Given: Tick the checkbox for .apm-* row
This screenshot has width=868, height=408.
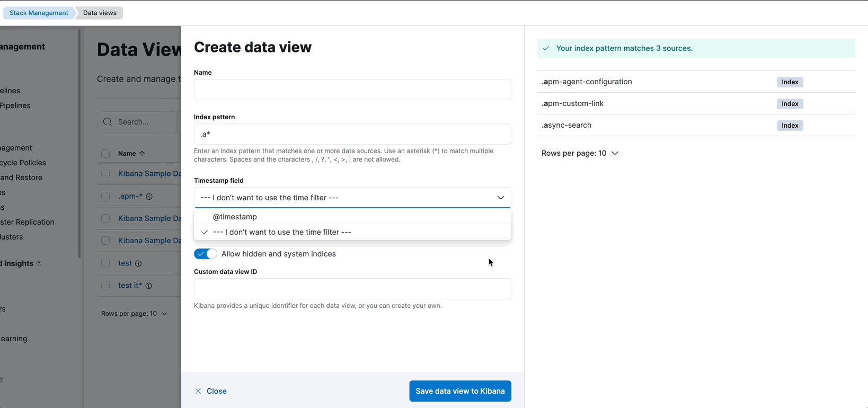Looking at the screenshot, I should click(105, 197).
